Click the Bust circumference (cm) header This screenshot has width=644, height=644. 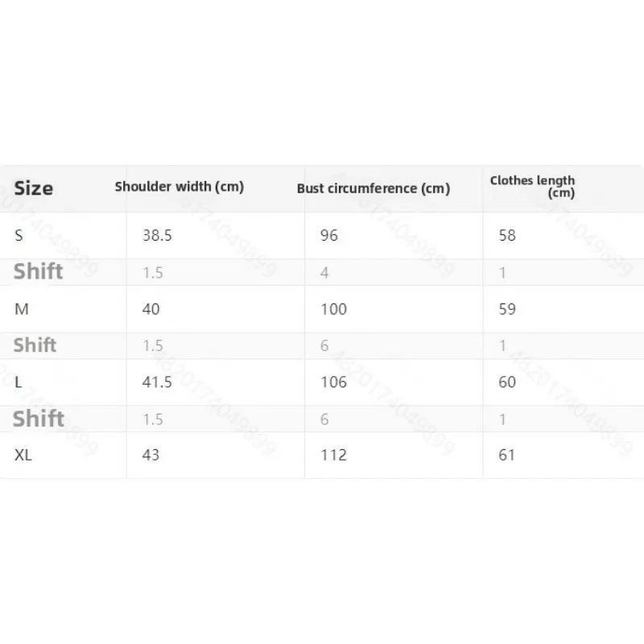pyautogui.click(x=373, y=188)
